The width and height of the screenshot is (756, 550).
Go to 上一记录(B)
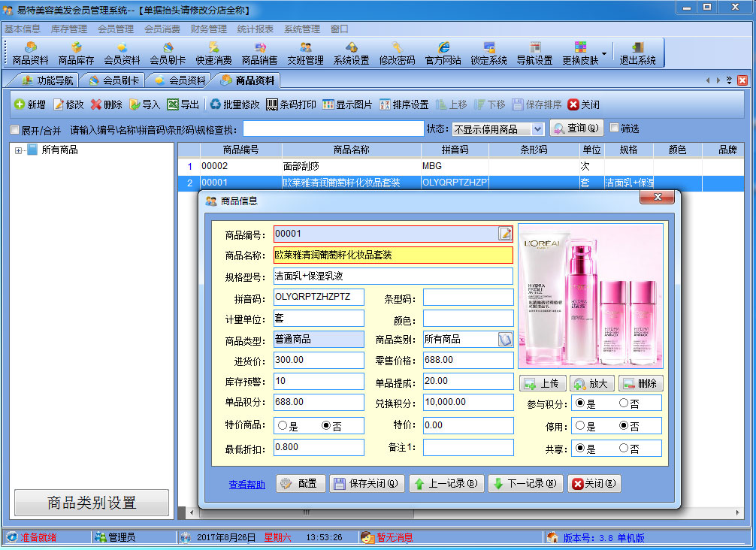click(x=446, y=483)
